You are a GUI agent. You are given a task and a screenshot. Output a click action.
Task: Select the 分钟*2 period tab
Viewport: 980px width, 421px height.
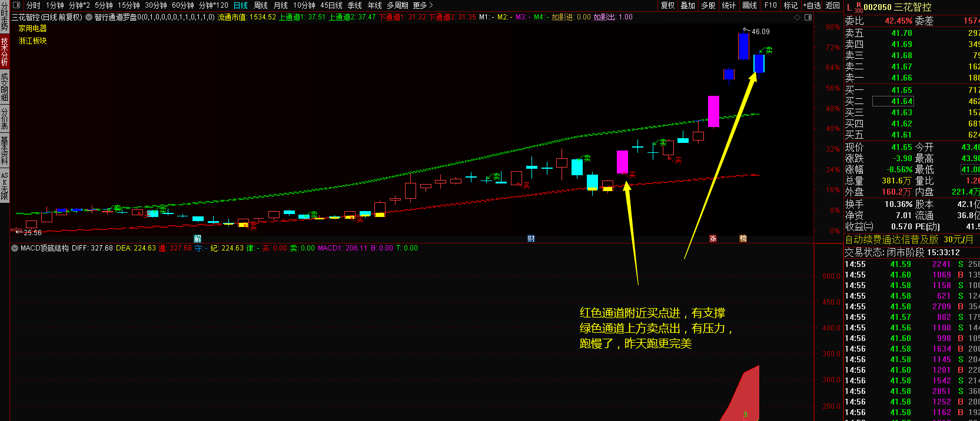[79, 5]
